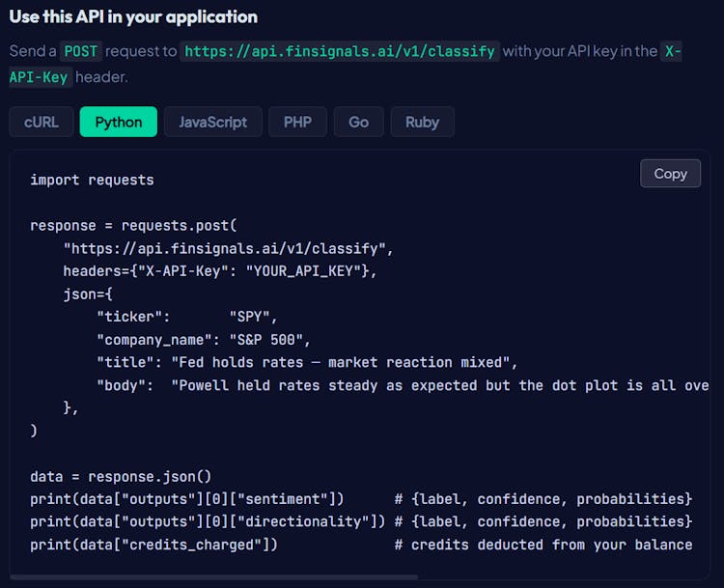The height and width of the screenshot is (588, 724).
Task: Click the "import requests" code line
Action: (92, 180)
